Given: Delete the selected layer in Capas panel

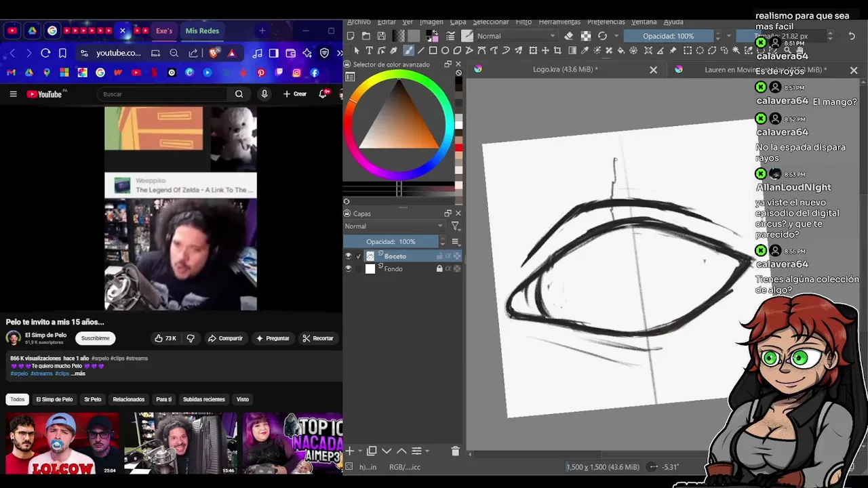Looking at the screenshot, I should (455, 451).
